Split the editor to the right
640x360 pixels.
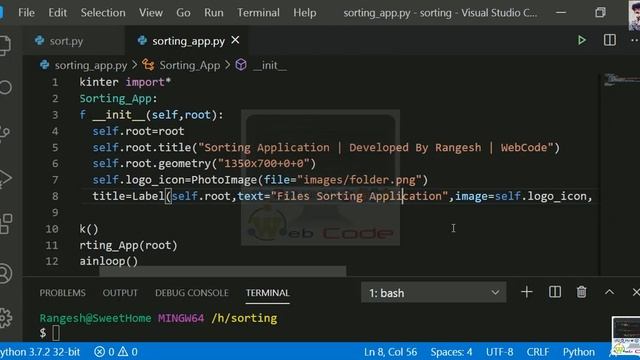tap(609, 40)
